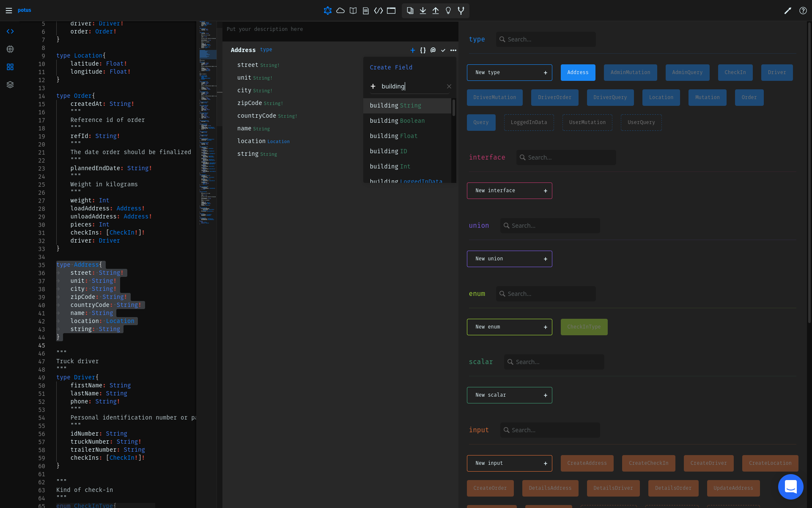This screenshot has width=812, height=508.
Task: Click the blue plus icon on Address node
Action: [x=413, y=50]
